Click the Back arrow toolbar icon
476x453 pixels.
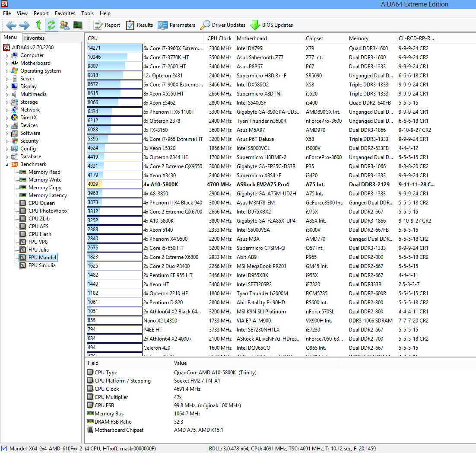[11, 25]
